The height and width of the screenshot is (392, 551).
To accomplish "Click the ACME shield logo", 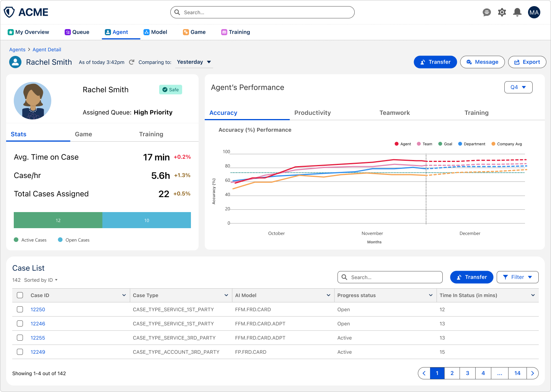I will coord(9,12).
